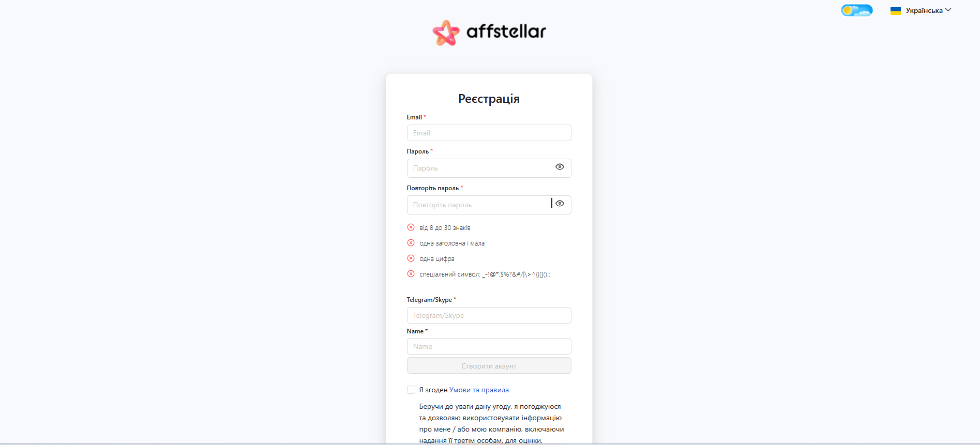Click into the Пароль input field
This screenshot has width=980, height=445.
[478, 168]
